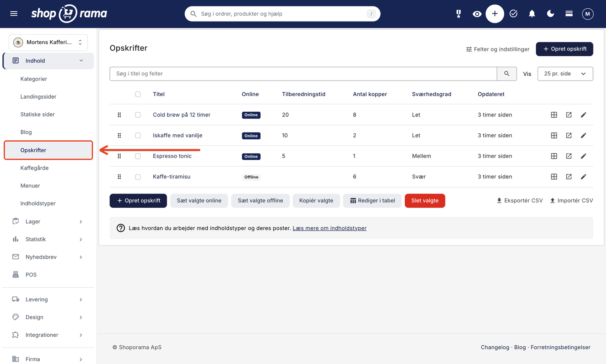The width and height of the screenshot is (606, 364).
Task: Click the medal badge icon in header
Action: 458,14
